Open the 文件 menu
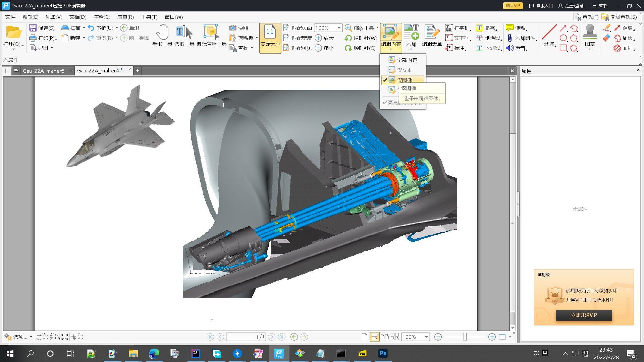 coord(10,17)
